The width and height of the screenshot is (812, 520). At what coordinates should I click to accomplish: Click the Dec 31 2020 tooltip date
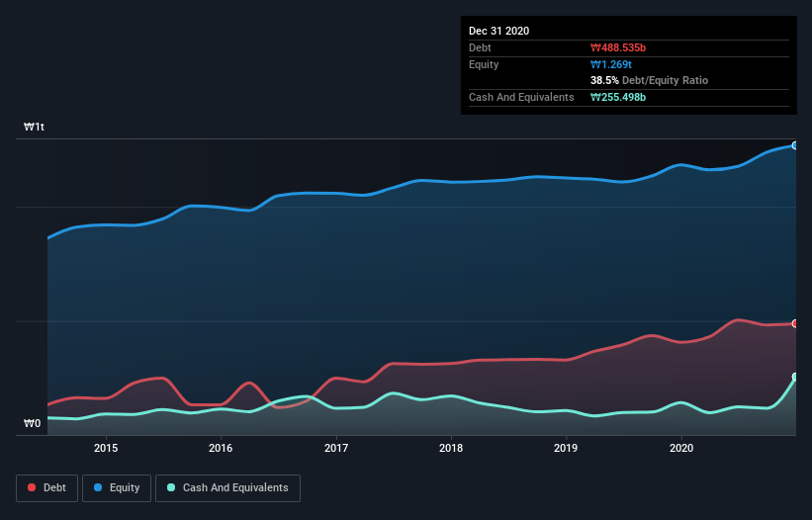[x=498, y=31]
